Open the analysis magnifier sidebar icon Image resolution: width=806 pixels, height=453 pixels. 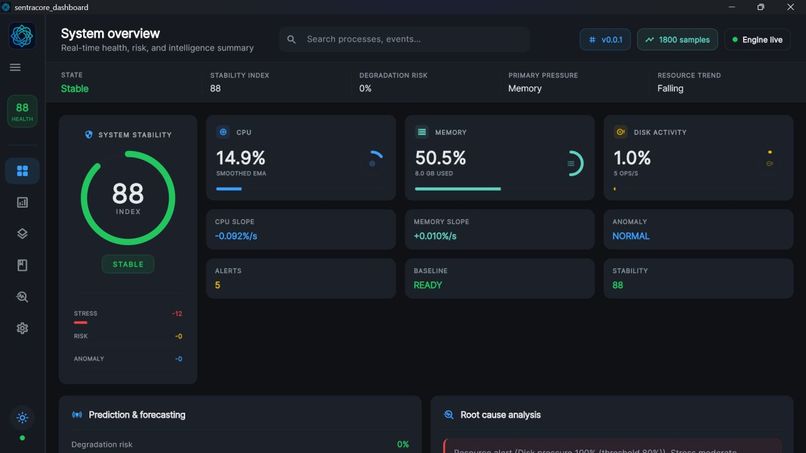pyautogui.click(x=22, y=297)
